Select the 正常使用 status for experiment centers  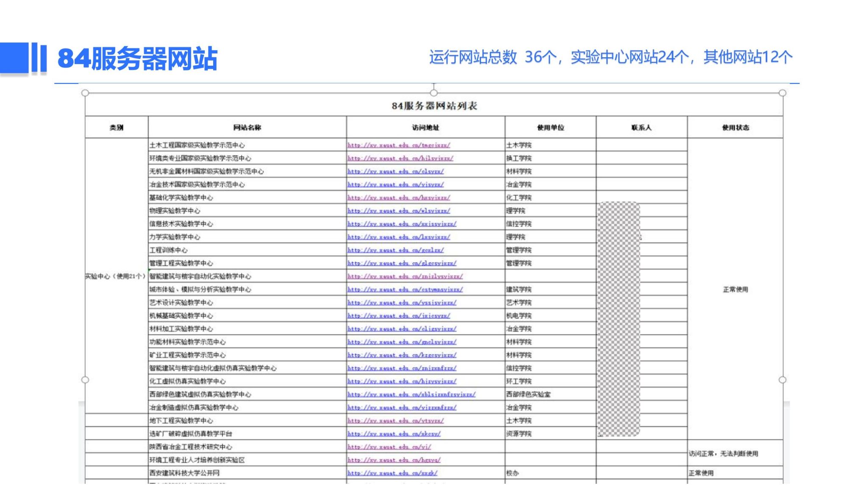tap(735, 290)
